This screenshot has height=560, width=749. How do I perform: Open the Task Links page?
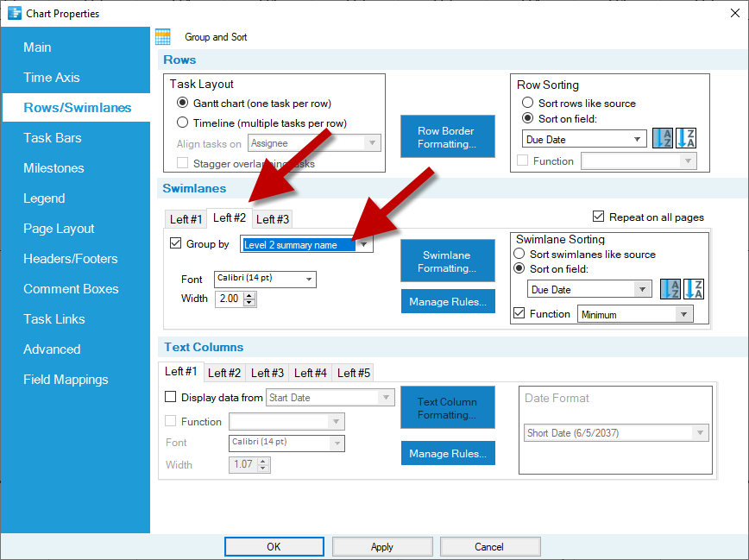click(x=54, y=318)
